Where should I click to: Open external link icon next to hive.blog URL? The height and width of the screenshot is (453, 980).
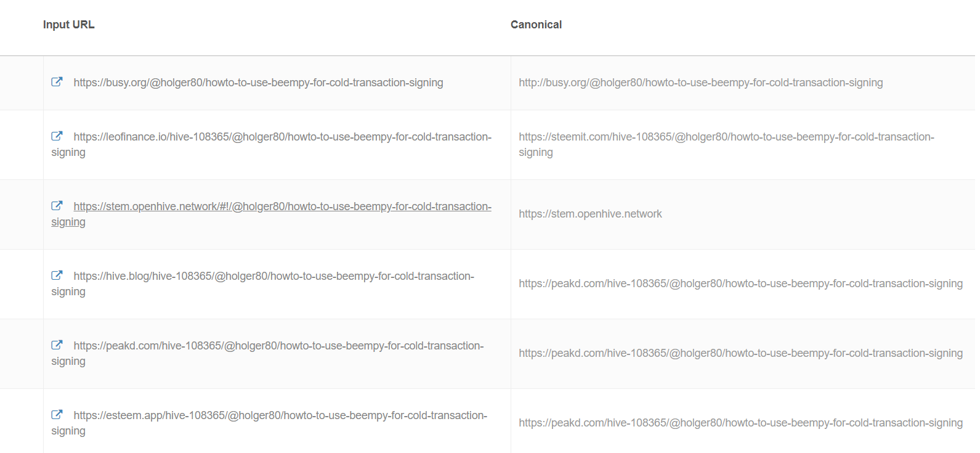[57, 275]
